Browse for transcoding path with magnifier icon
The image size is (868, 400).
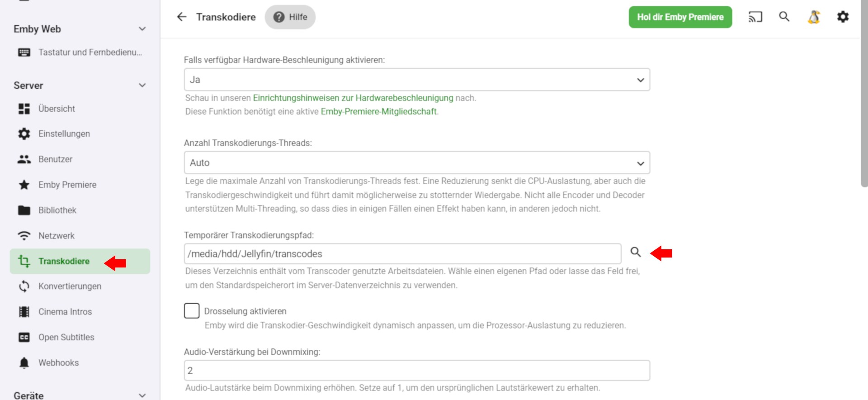coord(636,252)
